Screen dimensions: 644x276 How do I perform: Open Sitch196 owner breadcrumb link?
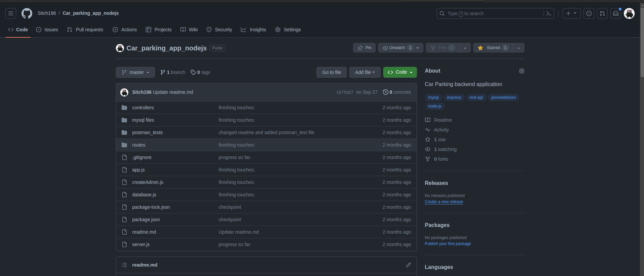coord(47,13)
